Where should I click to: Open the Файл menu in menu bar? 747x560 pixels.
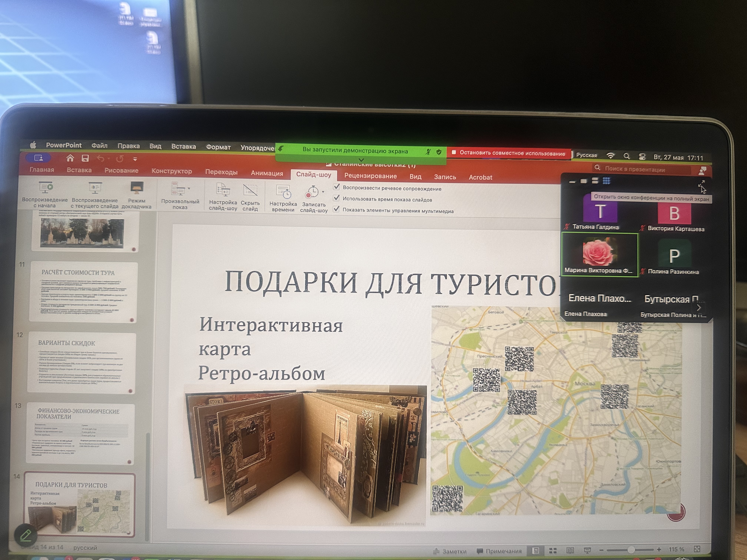pyautogui.click(x=99, y=146)
